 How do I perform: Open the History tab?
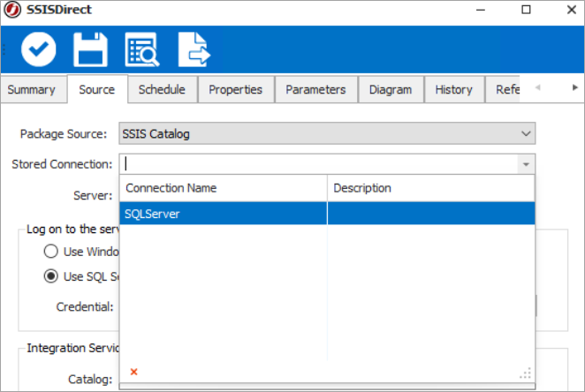click(453, 89)
